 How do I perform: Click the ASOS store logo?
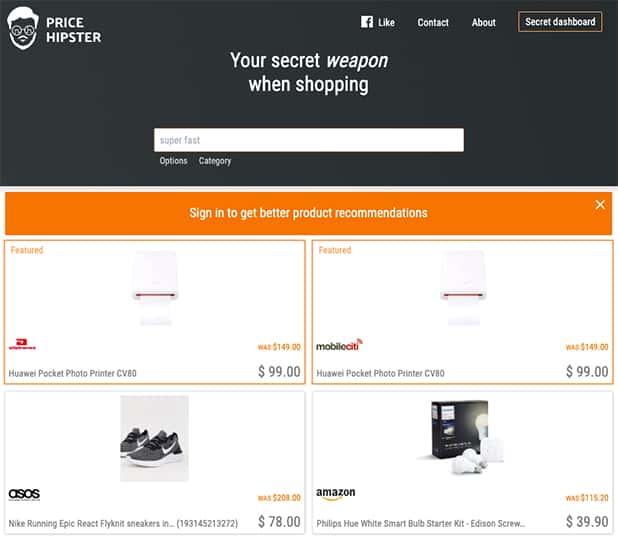pyautogui.click(x=24, y=494)
